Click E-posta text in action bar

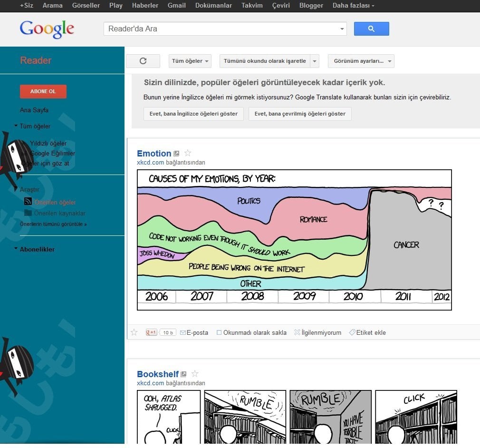(197, 332)
